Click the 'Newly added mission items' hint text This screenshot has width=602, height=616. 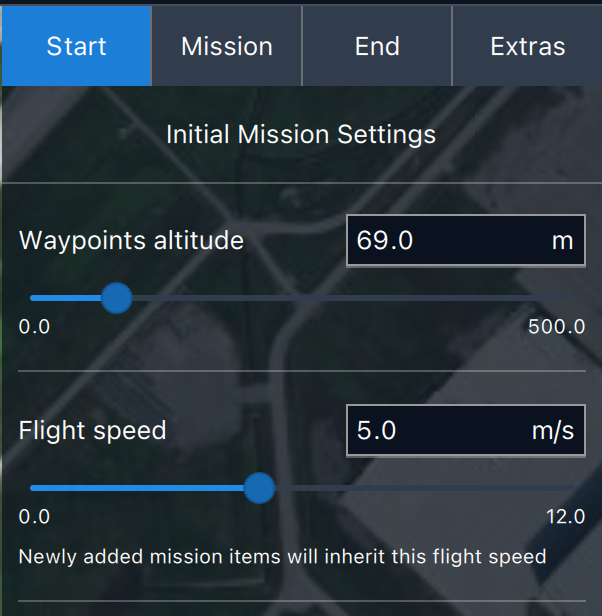[x=282, y=557]
